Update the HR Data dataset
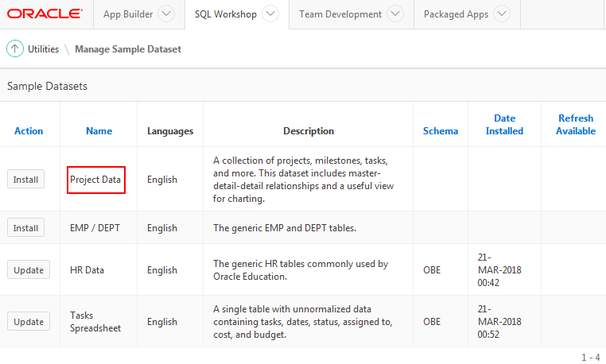 29,270
